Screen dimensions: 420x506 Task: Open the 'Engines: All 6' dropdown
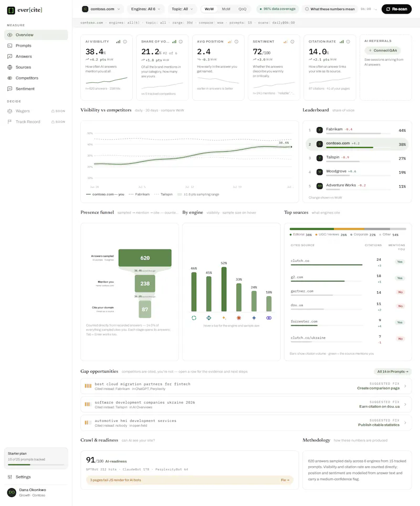[145, 9]
